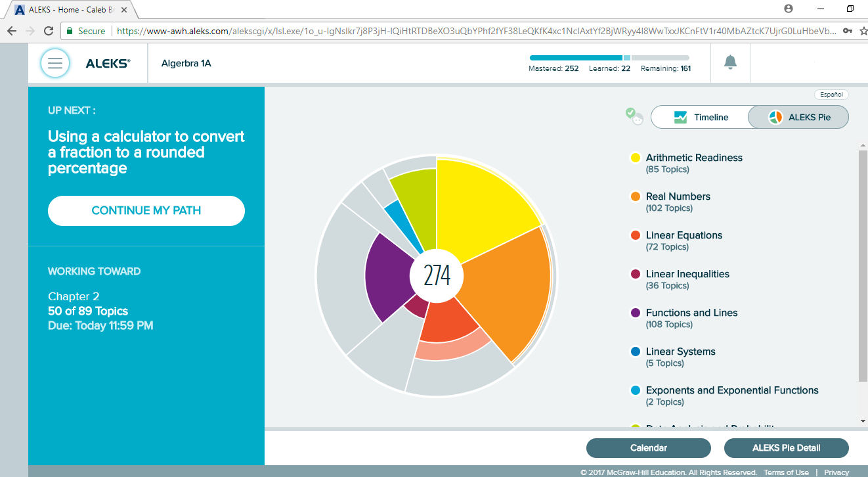
Task: Open notifications via the bell icon
Action: coord(729,62)
